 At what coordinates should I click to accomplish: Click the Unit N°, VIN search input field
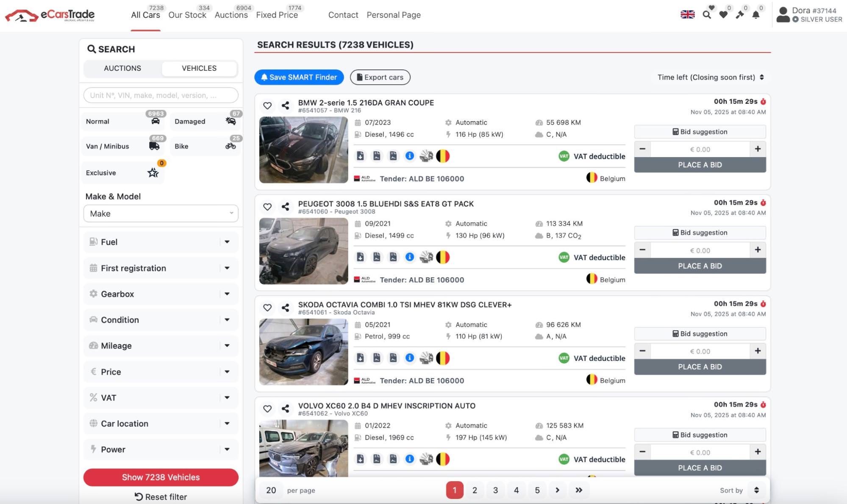click(161, 95)
